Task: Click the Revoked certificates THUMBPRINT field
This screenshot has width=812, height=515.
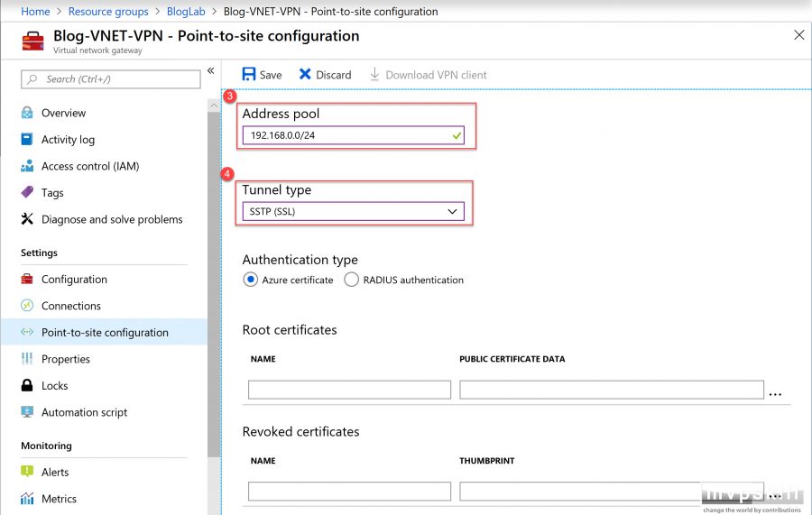Action: coord(612,492)
